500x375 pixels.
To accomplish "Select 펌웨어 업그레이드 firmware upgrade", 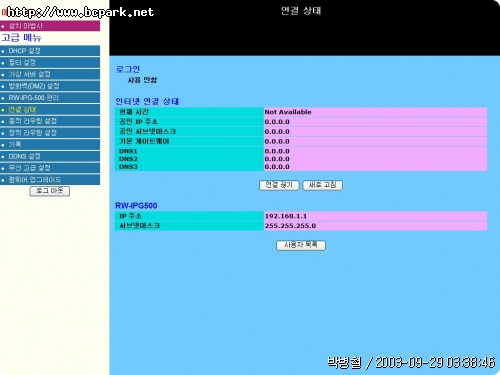I will click(x=50, y=179).
